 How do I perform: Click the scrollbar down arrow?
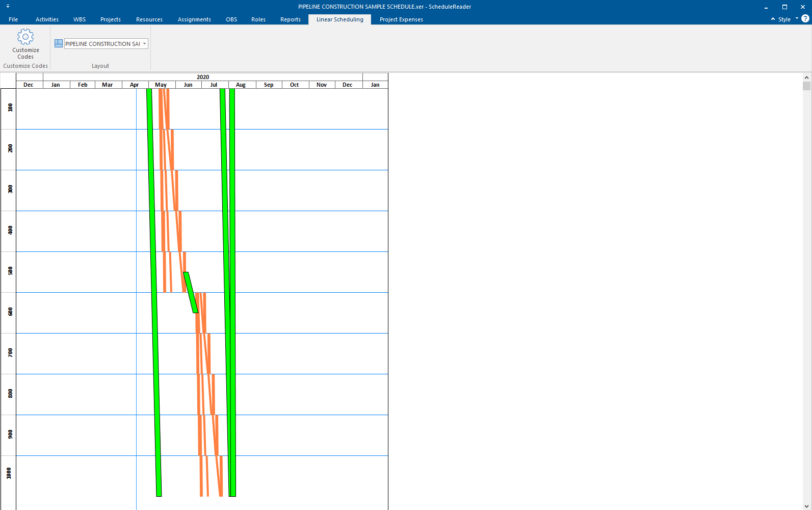point(806,506)
